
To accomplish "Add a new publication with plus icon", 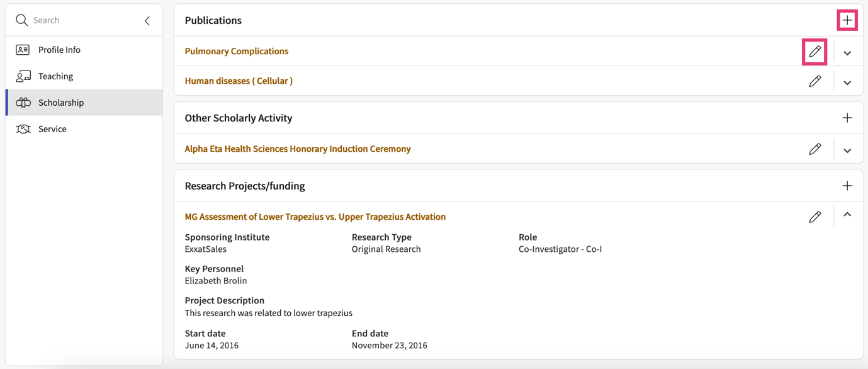I will tap(847, 20).
